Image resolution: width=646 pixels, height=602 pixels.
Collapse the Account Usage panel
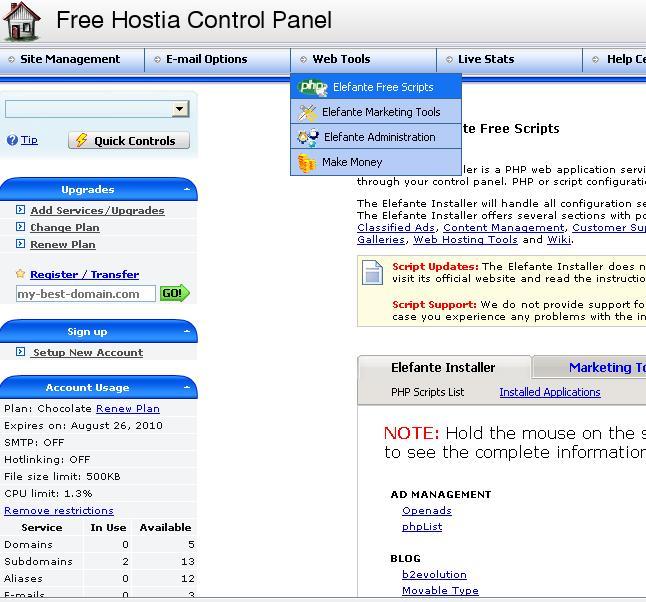(187, 387)
